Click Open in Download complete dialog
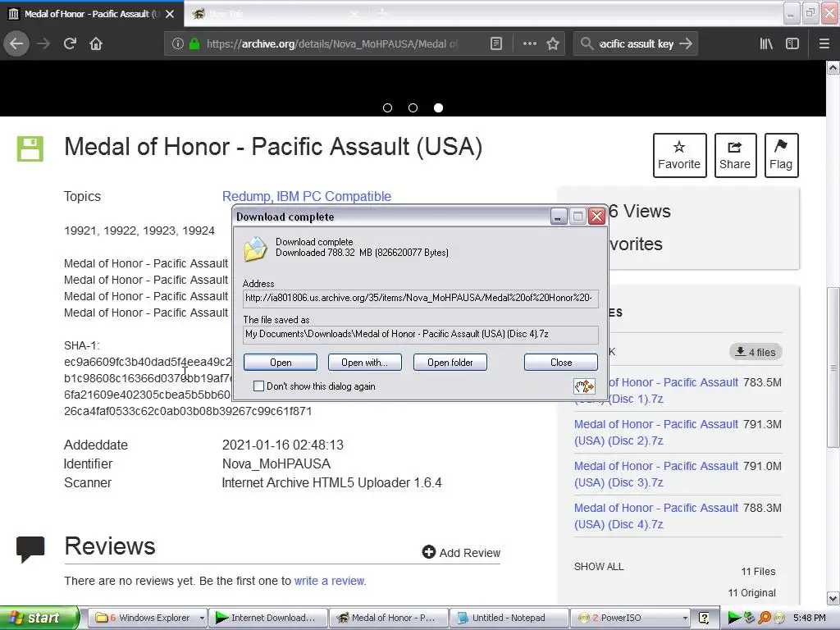Image resolution: width=840 pixels, height=630 pixels. (x=281, y=363)
